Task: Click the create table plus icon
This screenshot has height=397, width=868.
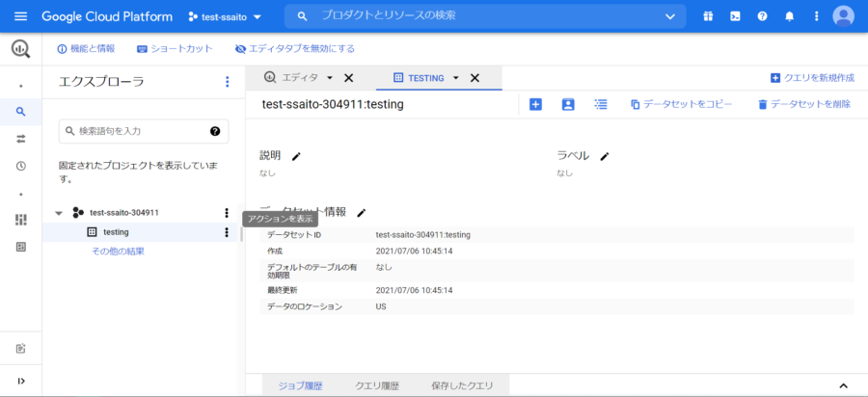Action: pyautogui.click(x=535, y=104)
